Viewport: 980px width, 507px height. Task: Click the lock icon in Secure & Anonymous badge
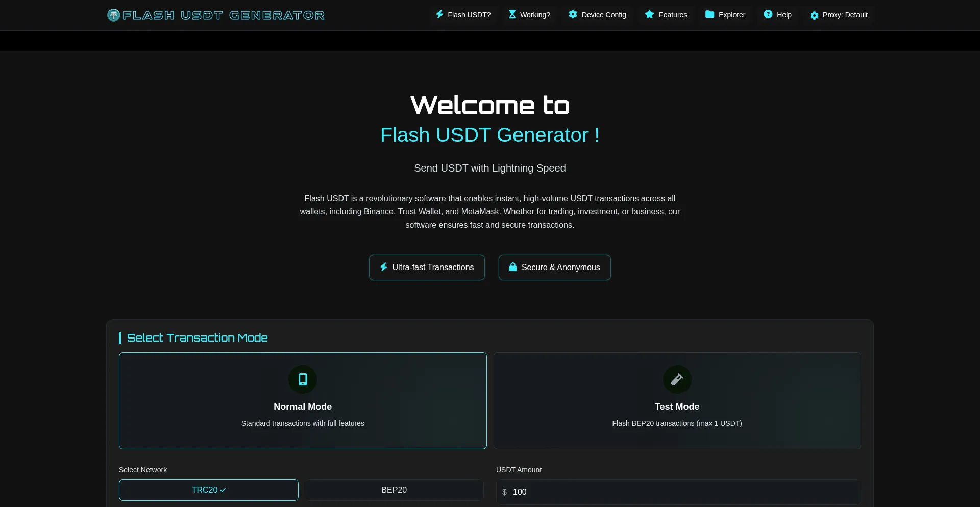[x=513, y=267]
